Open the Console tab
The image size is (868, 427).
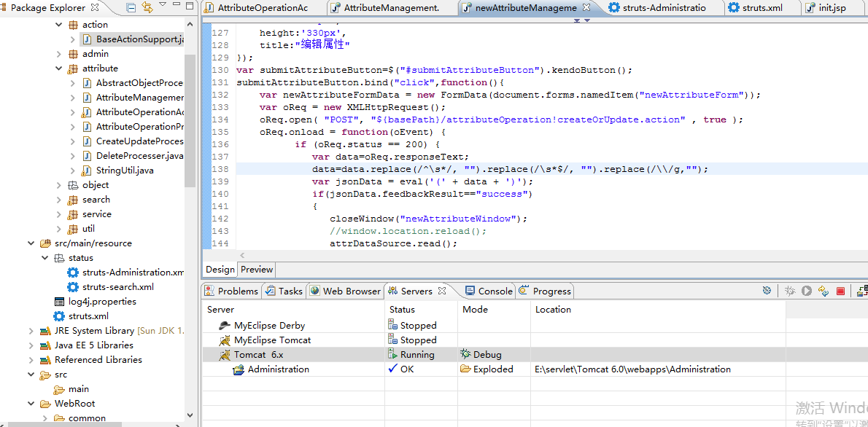[x=489, y=291]
